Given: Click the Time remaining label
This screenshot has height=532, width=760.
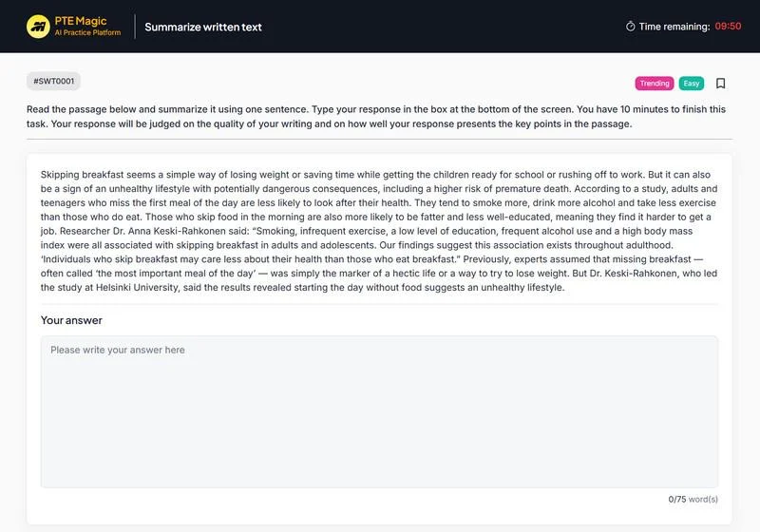Looking at the screenshot, I should tap(674, 27).
